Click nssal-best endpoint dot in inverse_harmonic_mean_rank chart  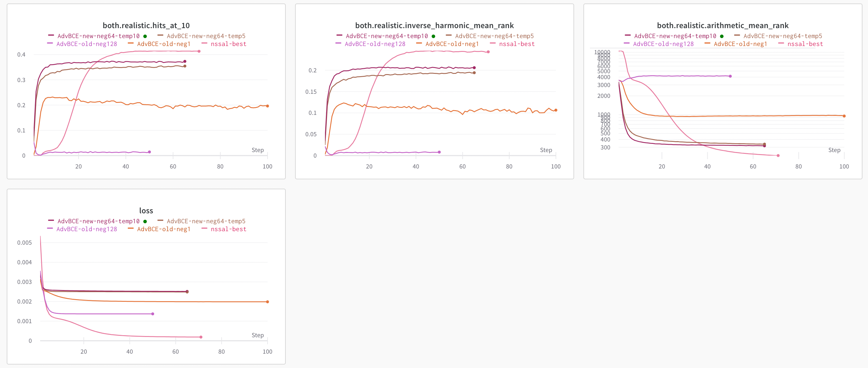(488, 52)
